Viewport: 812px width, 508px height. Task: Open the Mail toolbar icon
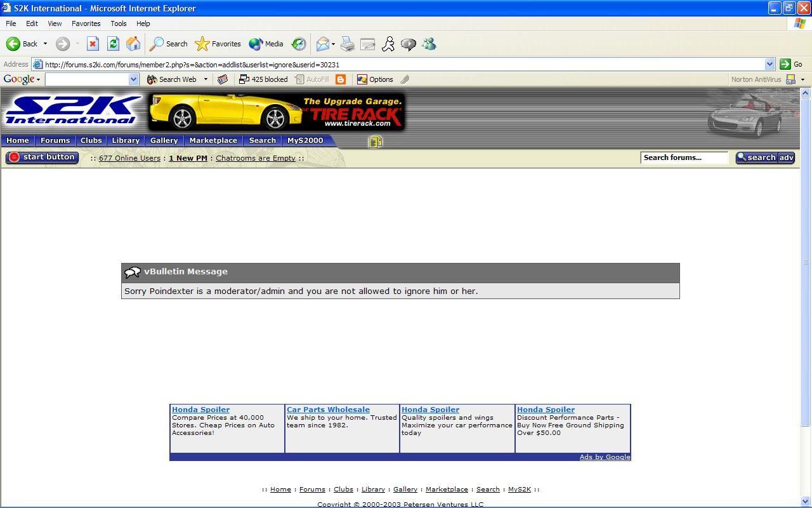(x=323, y=44)
